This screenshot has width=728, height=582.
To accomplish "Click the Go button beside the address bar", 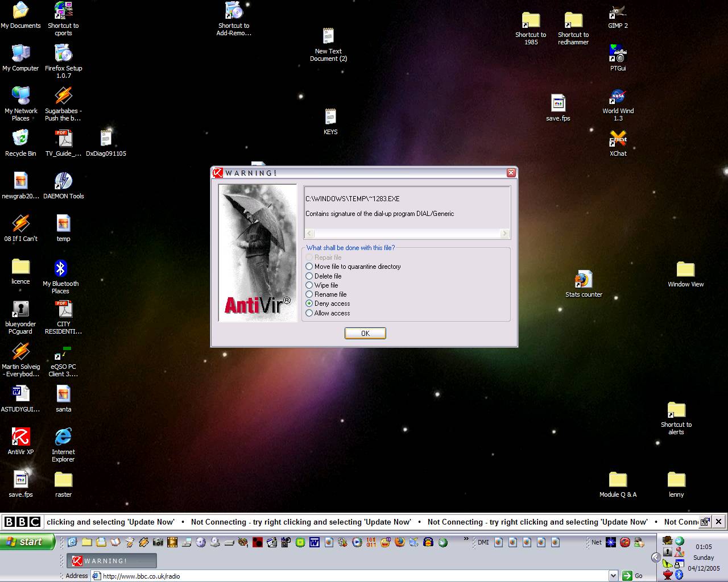I will click(632, 576).
